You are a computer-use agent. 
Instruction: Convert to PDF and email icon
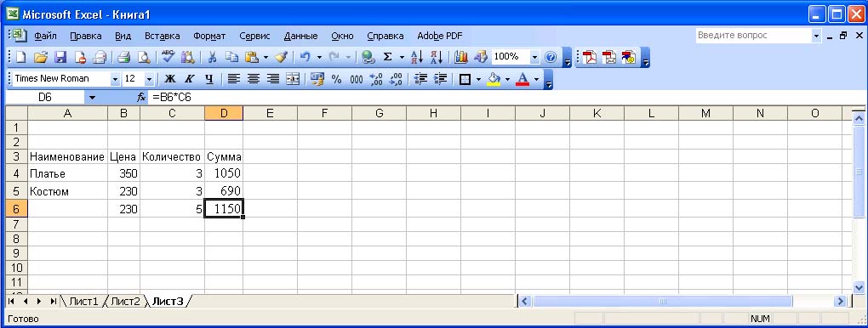point(609,57)
